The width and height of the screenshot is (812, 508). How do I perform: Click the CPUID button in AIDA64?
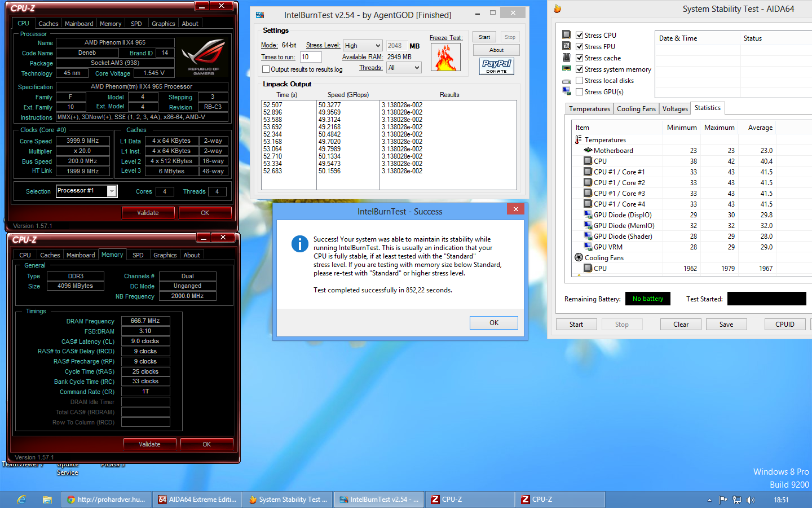point(785,325)
